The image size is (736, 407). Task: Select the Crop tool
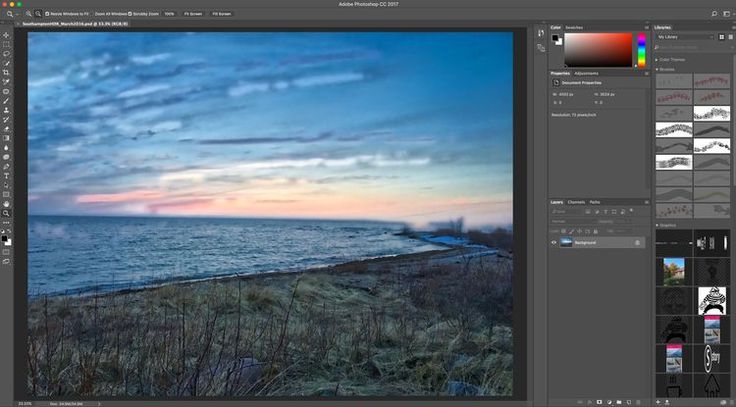(6, 73)
